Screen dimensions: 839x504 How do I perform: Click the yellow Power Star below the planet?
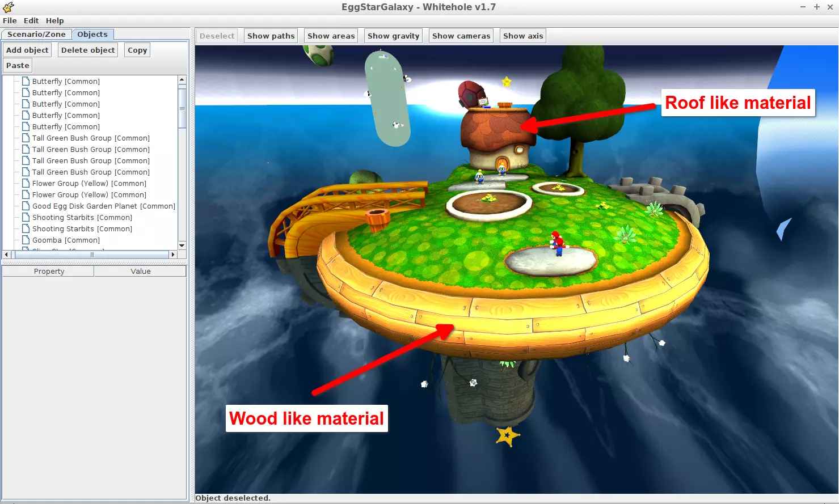pos(507,436)
